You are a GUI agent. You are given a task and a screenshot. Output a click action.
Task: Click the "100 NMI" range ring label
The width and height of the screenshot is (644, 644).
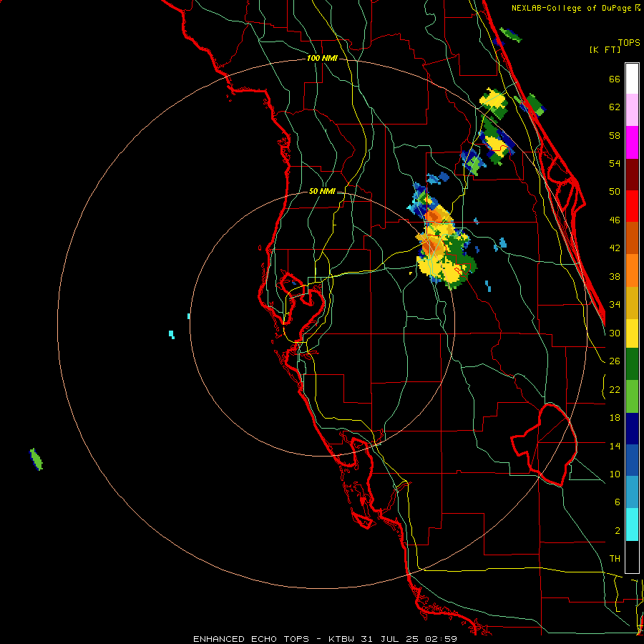pos(322,59)
